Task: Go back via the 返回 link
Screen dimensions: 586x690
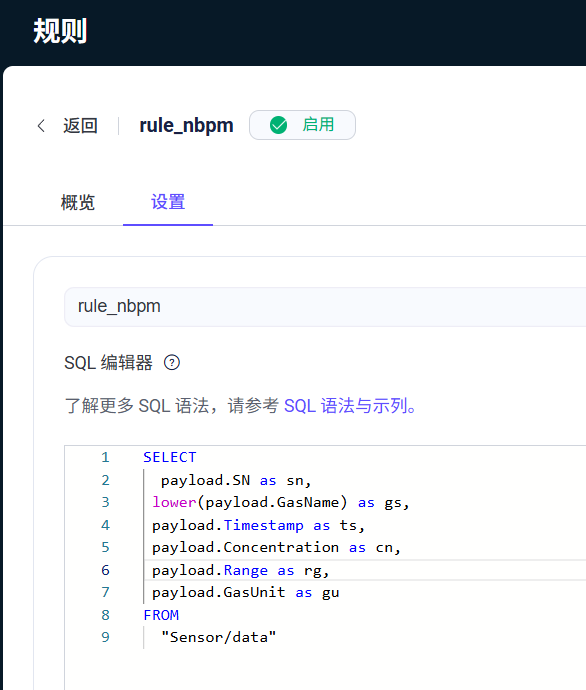Action: coord(80,126)
